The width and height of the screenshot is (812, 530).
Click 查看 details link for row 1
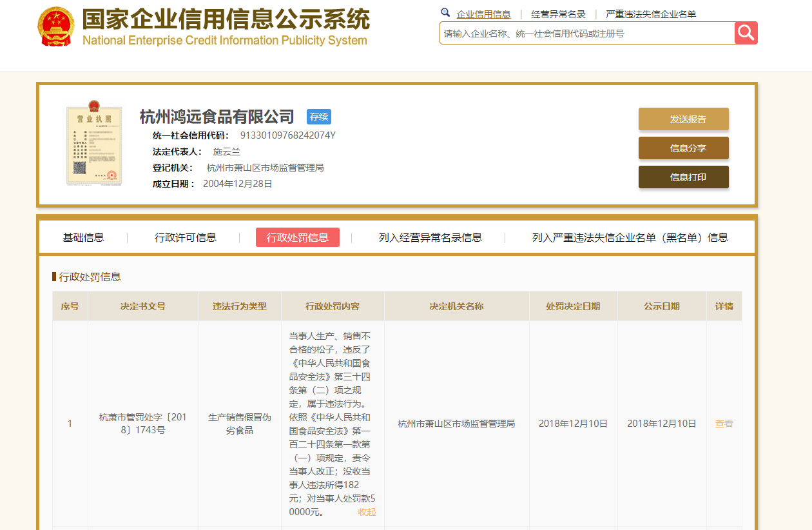(724, 424)
